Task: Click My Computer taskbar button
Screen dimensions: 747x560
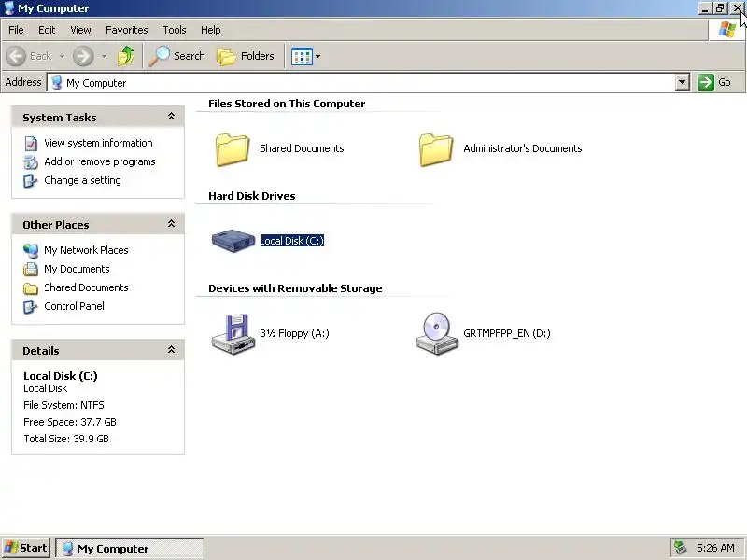Action: click(x=130, y=549)
